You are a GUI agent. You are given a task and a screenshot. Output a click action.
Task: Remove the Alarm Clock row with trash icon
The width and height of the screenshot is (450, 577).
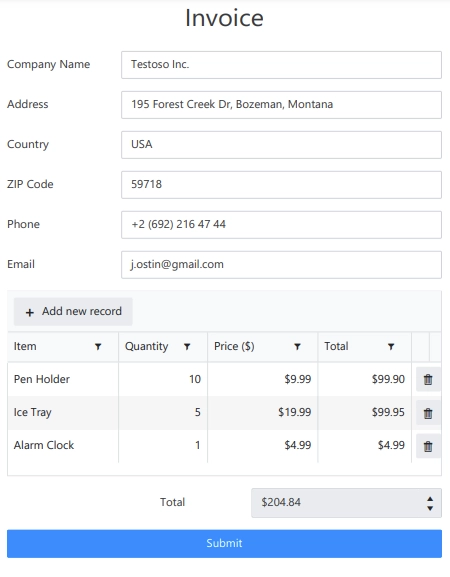(x=428, y=446)
